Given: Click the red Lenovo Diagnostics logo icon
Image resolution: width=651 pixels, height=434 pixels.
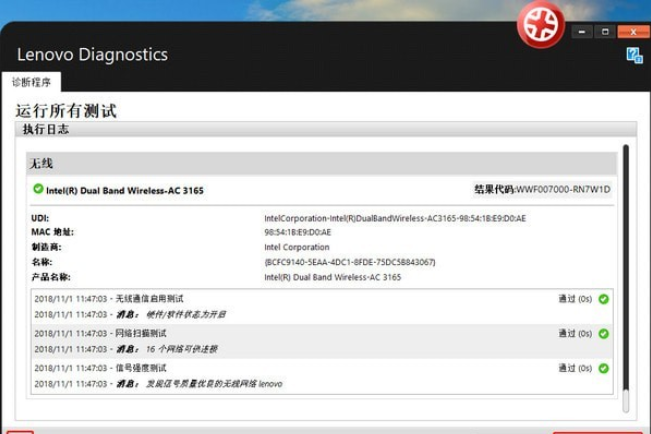Looking at the screenshot, I should tap(541, 25).
